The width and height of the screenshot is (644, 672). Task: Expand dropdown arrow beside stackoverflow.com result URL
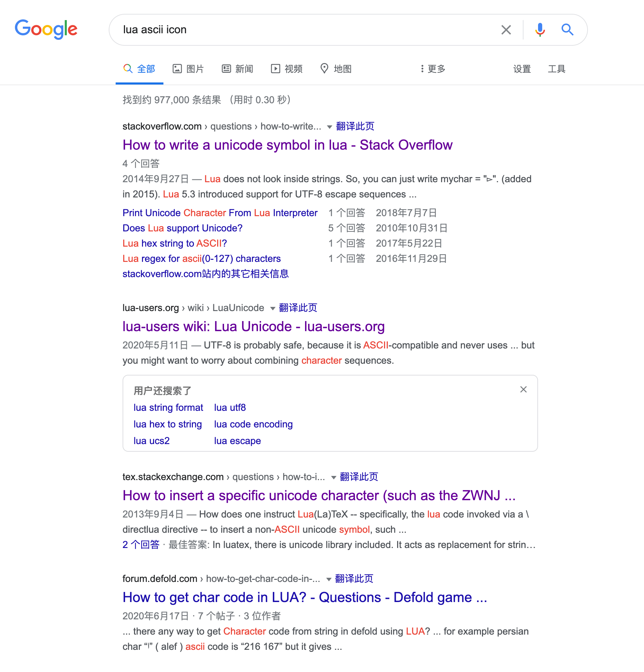click(x=330, y=127)
